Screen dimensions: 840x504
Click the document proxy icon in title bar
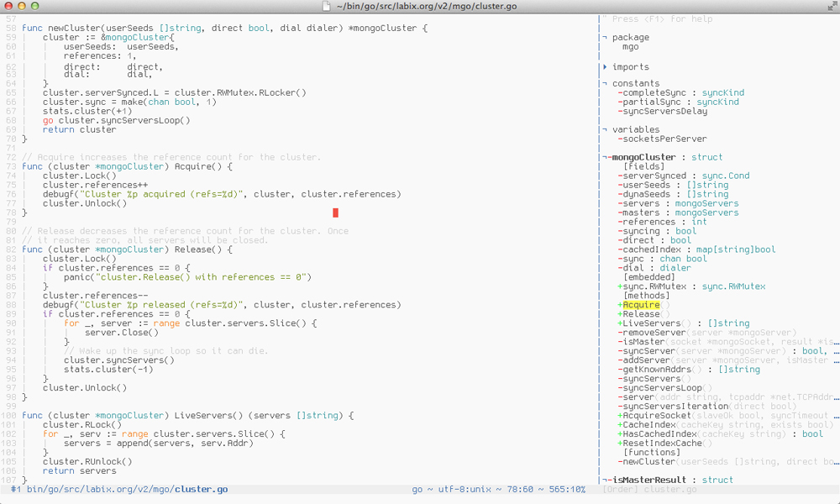[x=326, y=7]
